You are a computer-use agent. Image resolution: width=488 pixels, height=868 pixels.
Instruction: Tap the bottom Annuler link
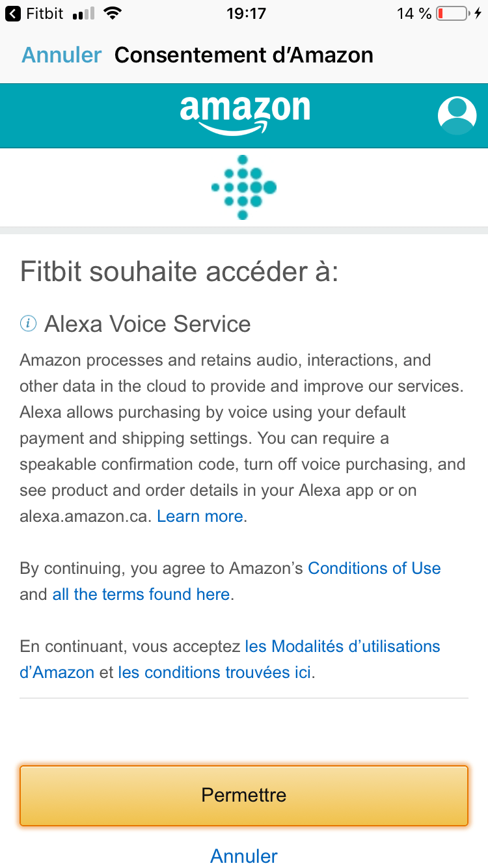(x=244, y=856)
